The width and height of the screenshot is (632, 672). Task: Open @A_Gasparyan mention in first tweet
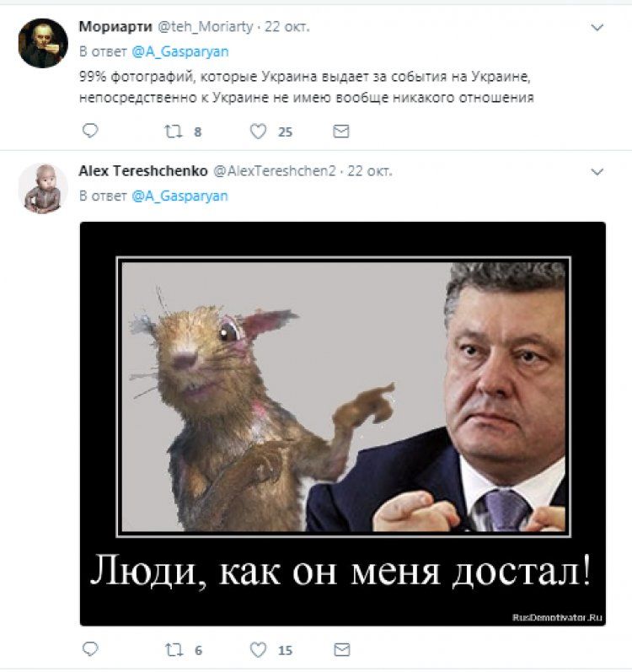pos(179,52)
